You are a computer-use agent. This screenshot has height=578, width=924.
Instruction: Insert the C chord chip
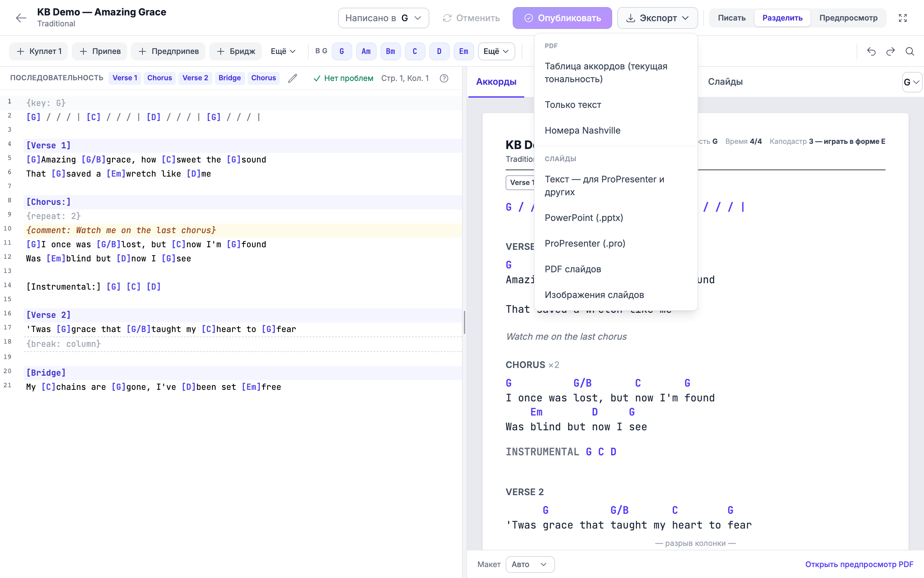pyautogui.click(x=415, y=51)
